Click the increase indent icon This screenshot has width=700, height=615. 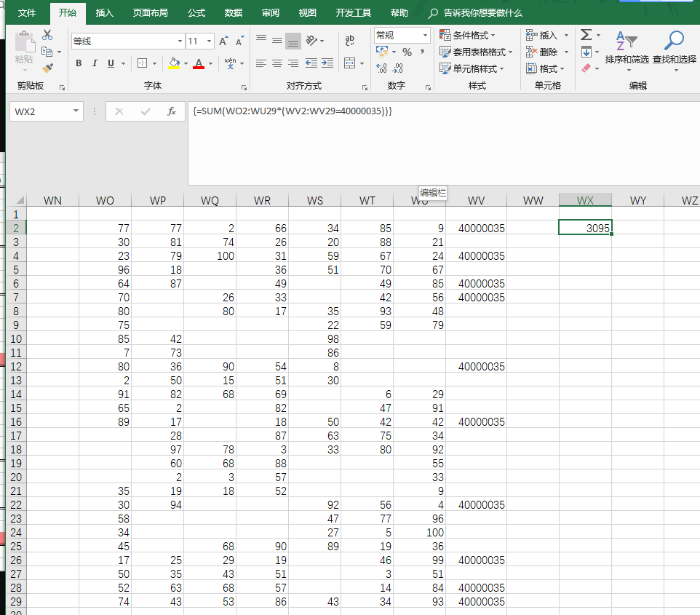coord(327,63)
